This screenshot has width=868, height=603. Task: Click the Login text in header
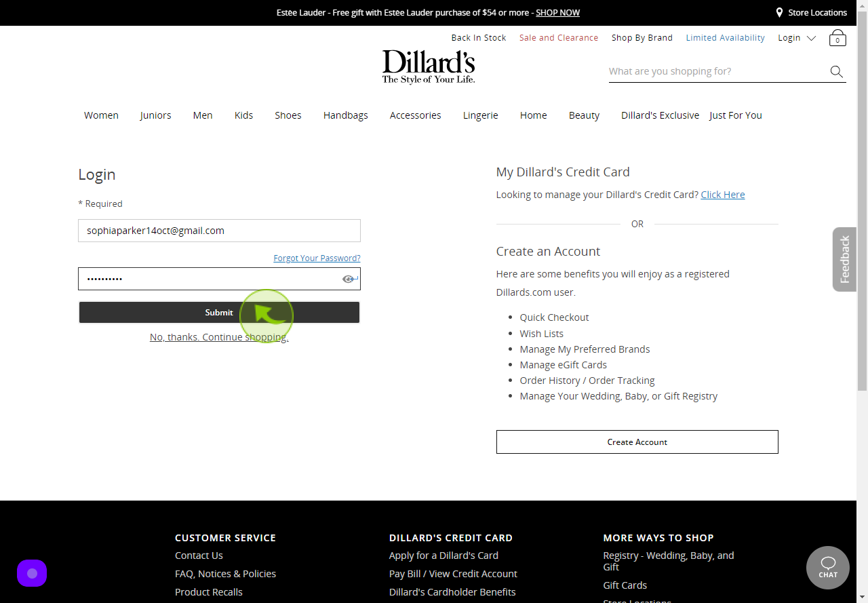tap(789, 38)
